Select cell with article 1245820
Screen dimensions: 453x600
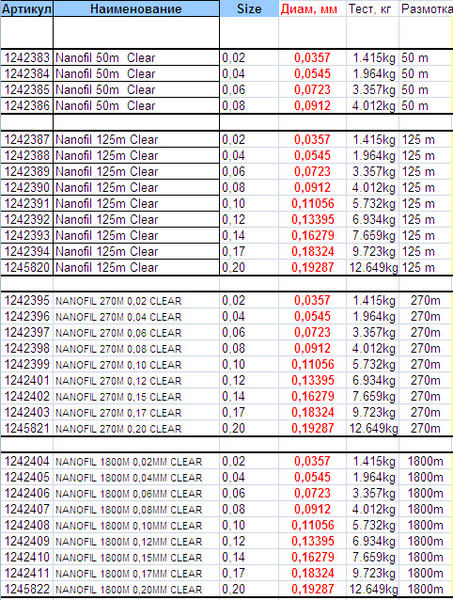[x=26, y=267]
